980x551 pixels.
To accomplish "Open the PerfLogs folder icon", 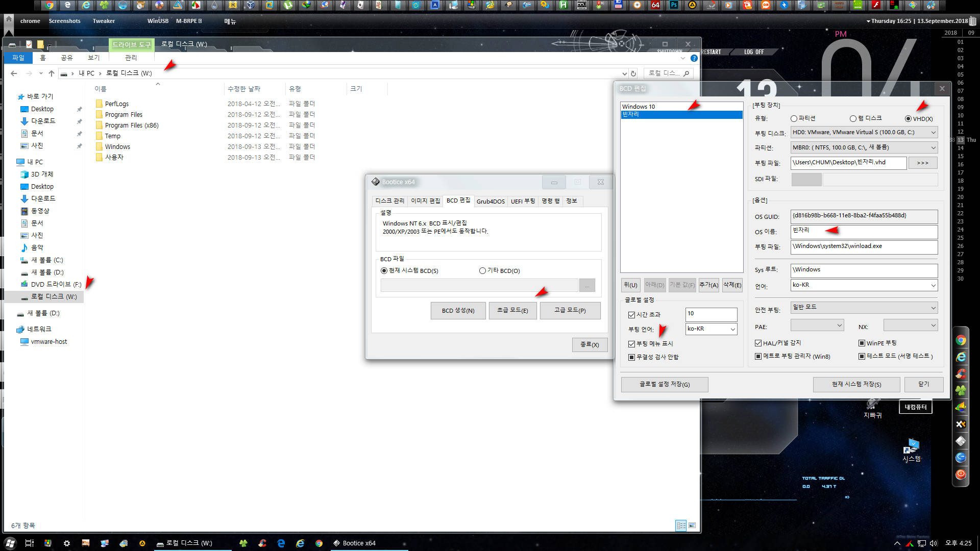I will click(x=99, y=104).
